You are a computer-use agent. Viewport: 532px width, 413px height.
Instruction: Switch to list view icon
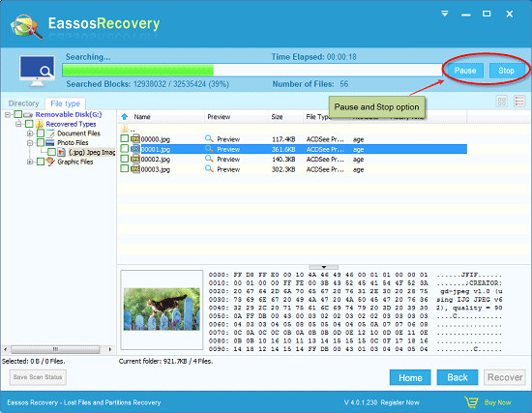[519, 102]
